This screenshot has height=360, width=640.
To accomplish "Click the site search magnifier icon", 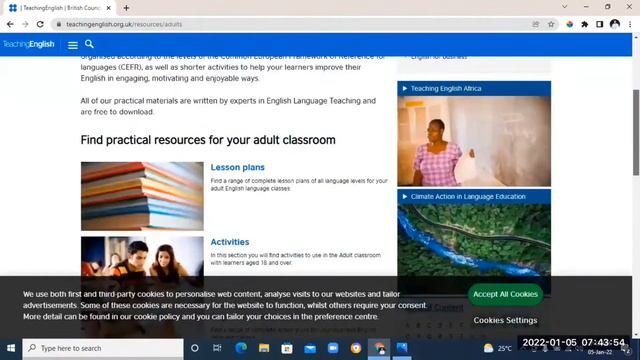I will [x=89, y=44].
